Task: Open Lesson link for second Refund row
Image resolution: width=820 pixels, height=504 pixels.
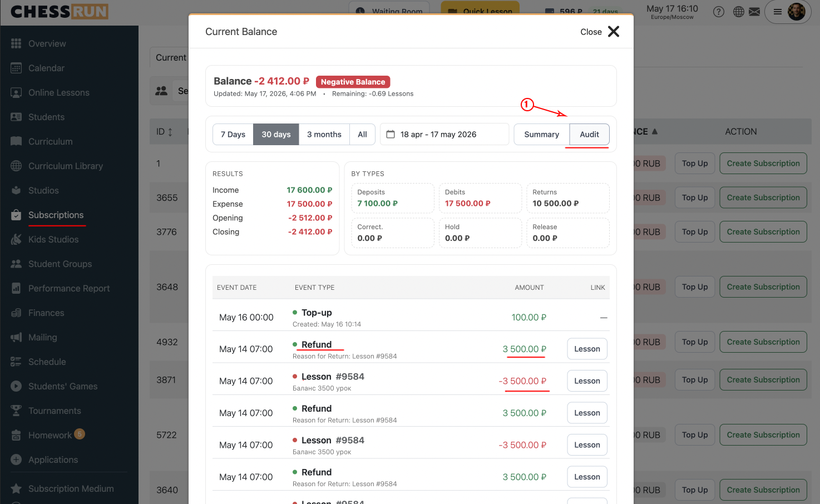Action: click(x=587, y=413)
